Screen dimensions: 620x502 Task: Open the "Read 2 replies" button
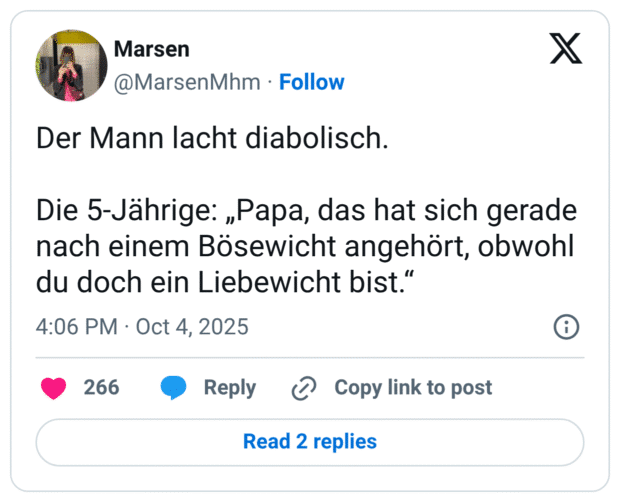310,441
